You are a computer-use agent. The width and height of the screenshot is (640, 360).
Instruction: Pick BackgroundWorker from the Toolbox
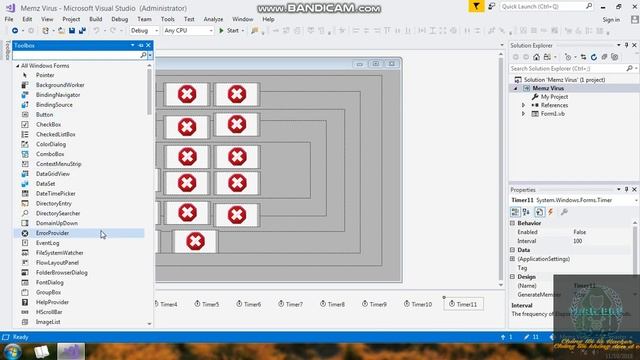point(60,85)
